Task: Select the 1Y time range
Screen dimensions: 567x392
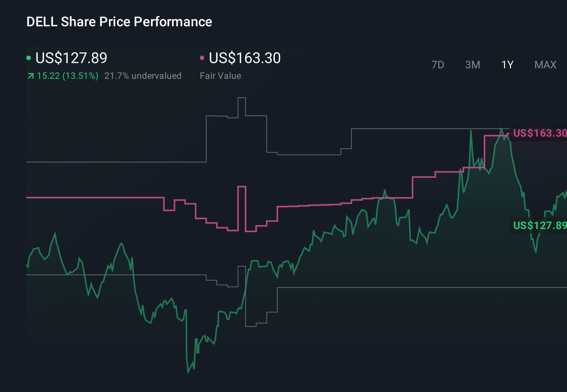Action: [507, 65]
